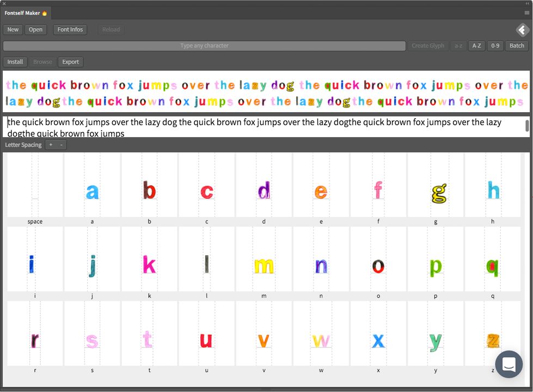
Task: Close the extension panel via the X icon
Action: 4,3
